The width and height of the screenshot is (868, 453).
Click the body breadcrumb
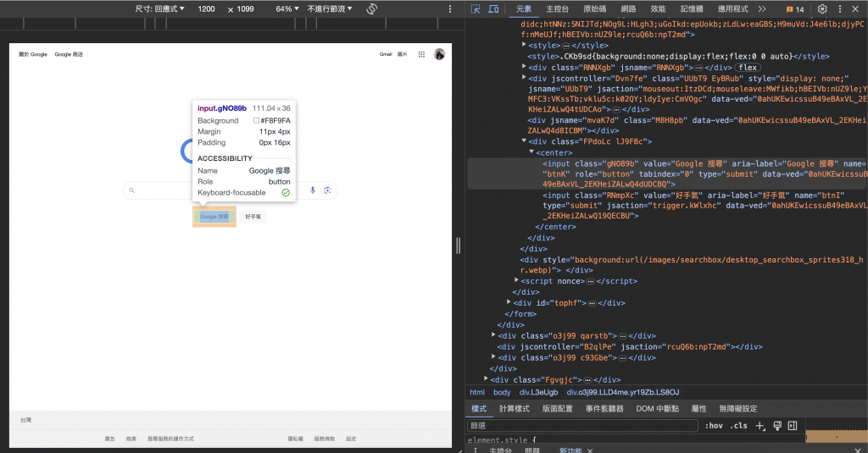pyautogui.click(x=502, y=392)
